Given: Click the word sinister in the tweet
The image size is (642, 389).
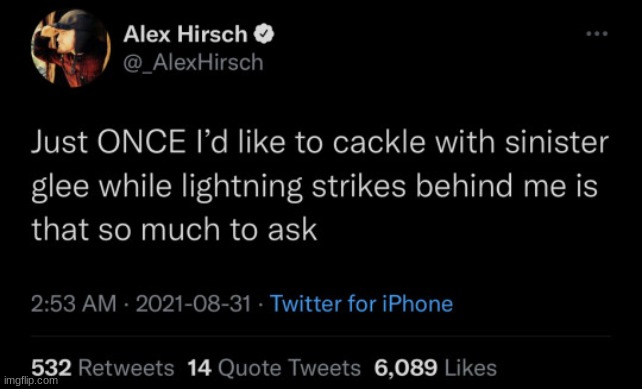Looking at the screenshot, I should point(556,142).
